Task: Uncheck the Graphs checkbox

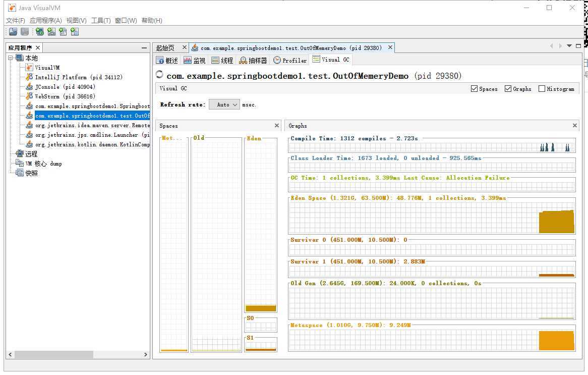Action: (x=508, y=89)
